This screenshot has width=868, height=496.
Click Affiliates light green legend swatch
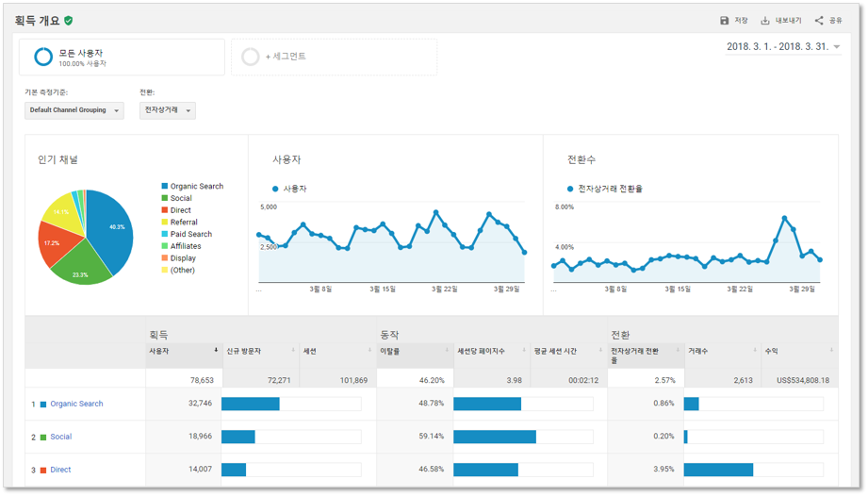[164, 246]
